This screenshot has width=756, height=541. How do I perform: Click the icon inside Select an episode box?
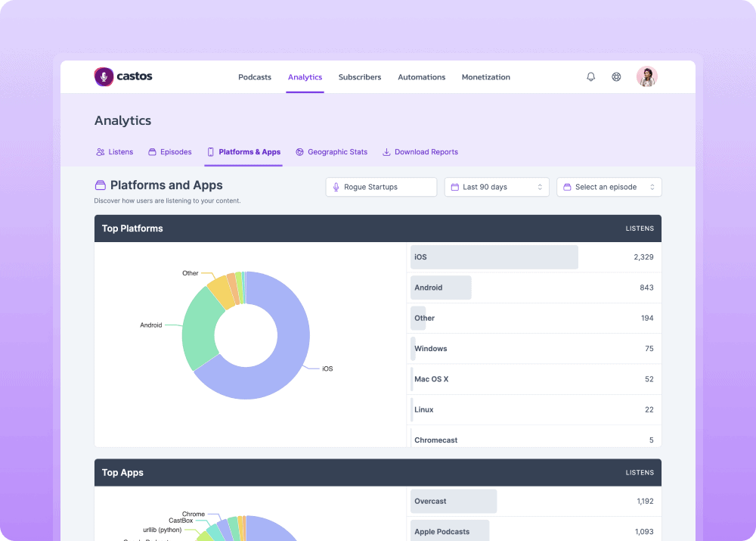(x=567, y=187)
